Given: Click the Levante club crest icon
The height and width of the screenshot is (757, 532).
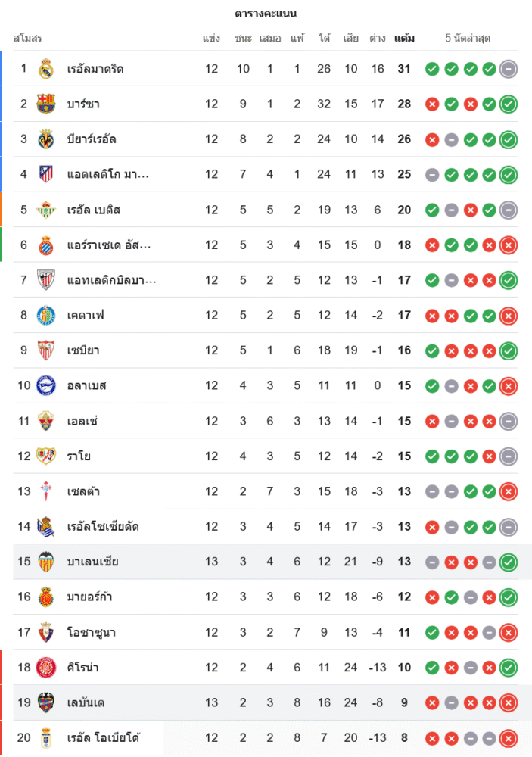Looking at the screenshot, I should pyautogui.click(x=46, y=702).
